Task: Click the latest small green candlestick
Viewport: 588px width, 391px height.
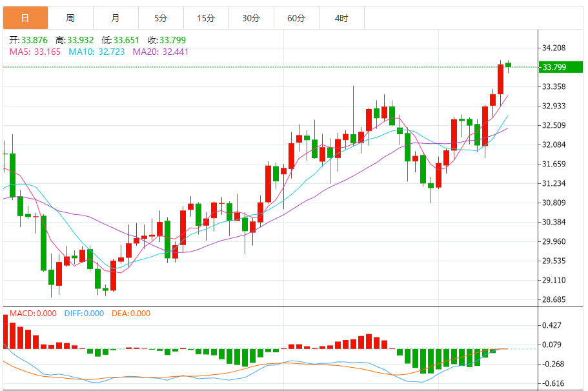Action: [x=508, y=65]
